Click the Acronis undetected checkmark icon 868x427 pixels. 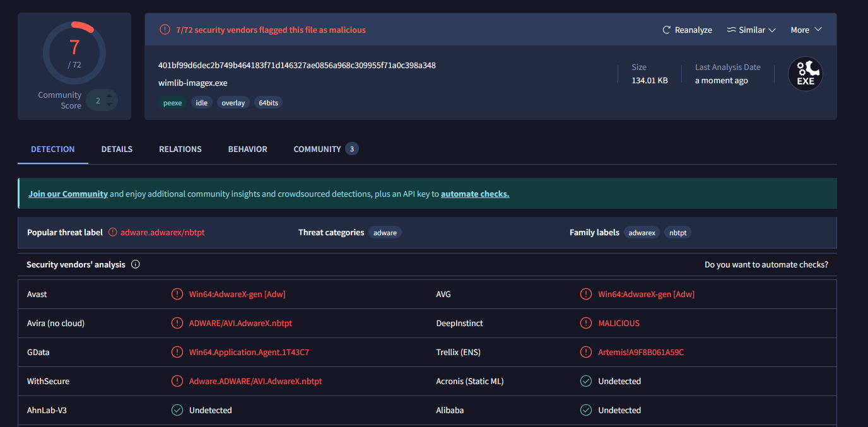(586, 381)
